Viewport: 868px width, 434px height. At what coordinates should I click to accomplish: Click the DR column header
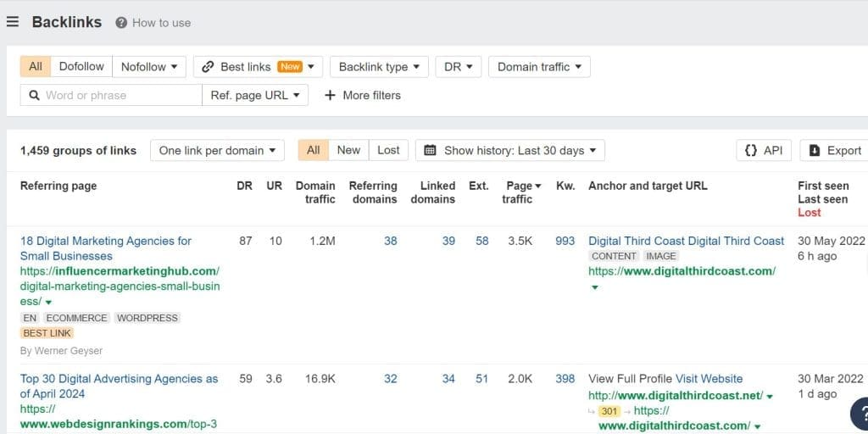[245, 186]
